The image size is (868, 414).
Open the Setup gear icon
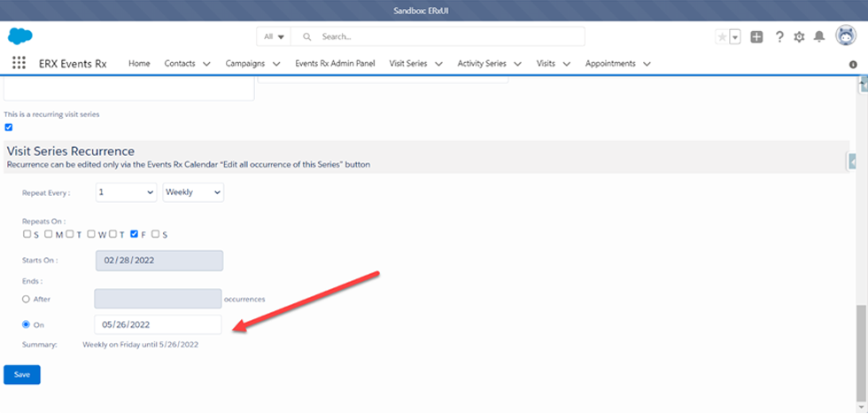coord(799,36)
